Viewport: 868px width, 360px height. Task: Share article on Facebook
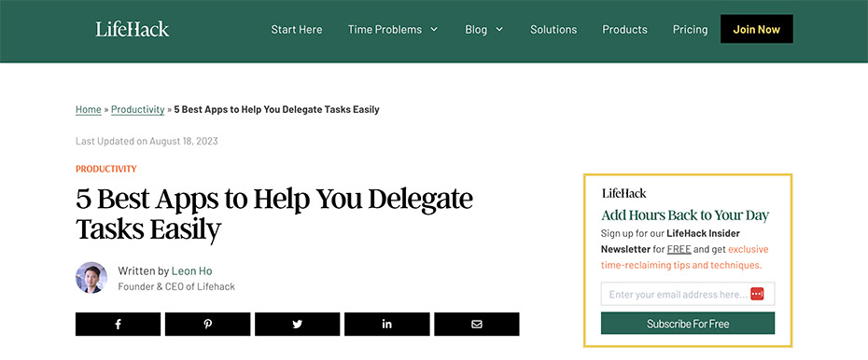point(118,324)
